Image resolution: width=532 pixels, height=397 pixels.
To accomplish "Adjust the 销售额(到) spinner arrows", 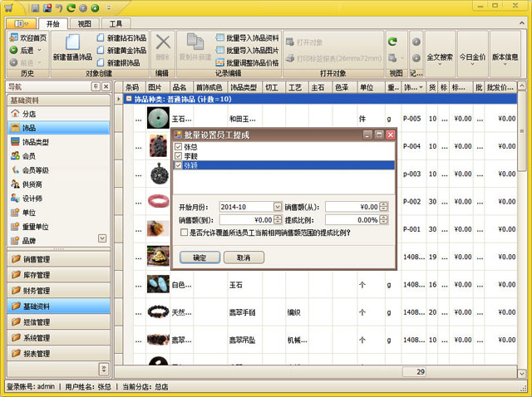I will pos(277,220).
